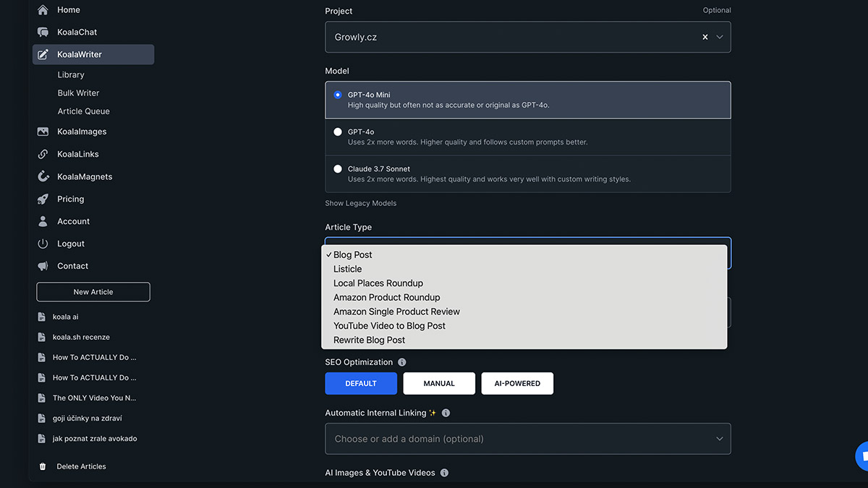Open the Library page
Screen dimensions: 868x488
71,74
